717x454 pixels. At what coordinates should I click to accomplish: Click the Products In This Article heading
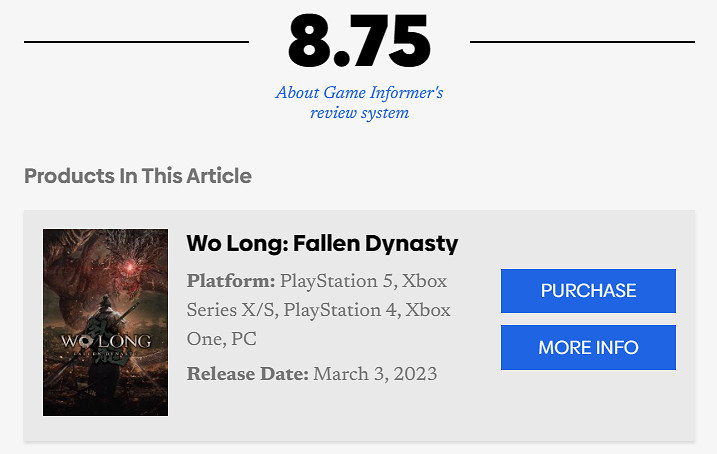(x=138, y=176)
